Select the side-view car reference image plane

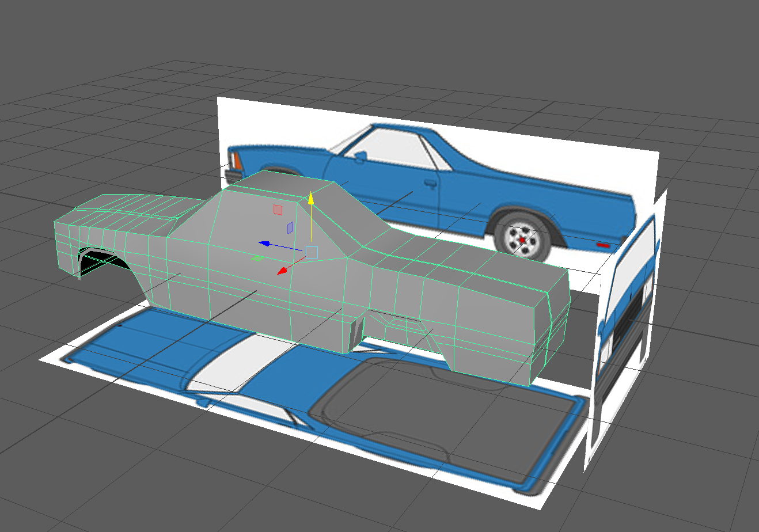click(x=438, y=190)
